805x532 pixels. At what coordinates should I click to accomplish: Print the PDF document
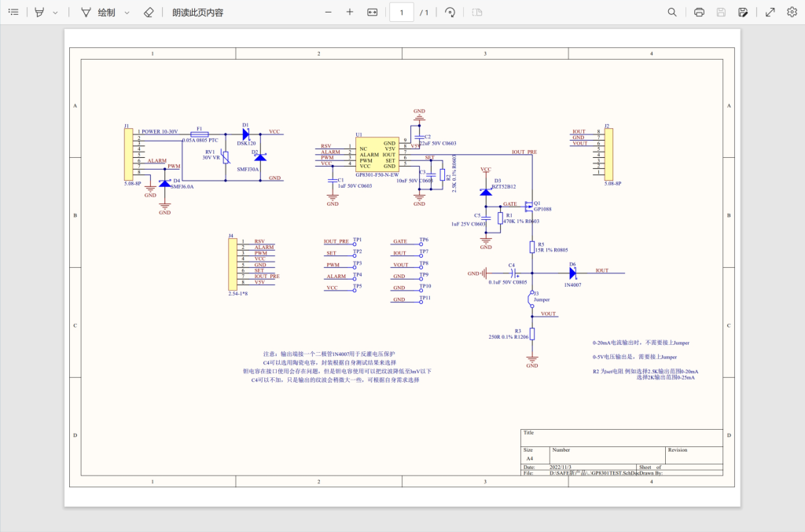699,13
